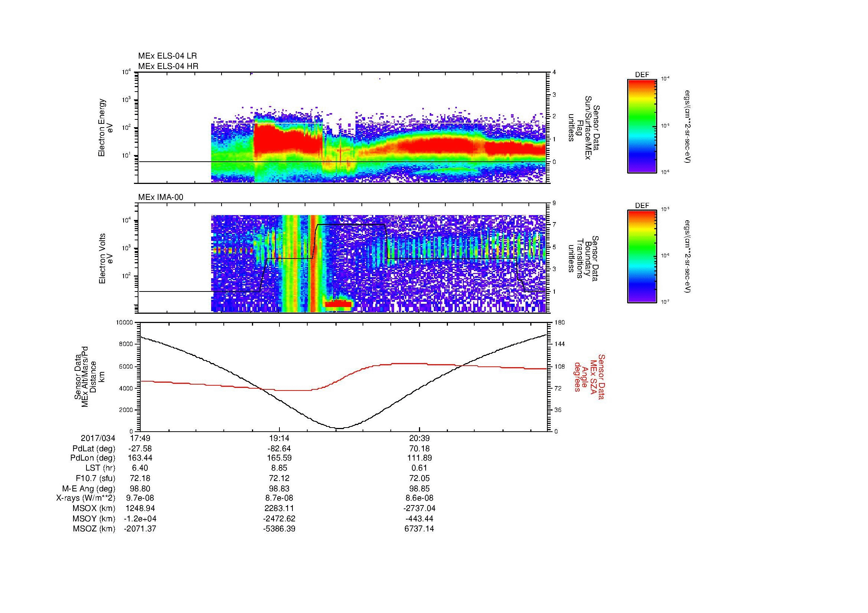Click the '19:14' time tick label
Screen dimensions: 868x613
point(279,438)
